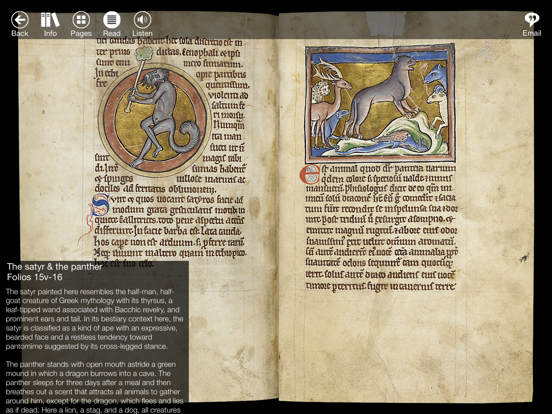Tap the "The satyr & the panther" heading

[55, 267]
